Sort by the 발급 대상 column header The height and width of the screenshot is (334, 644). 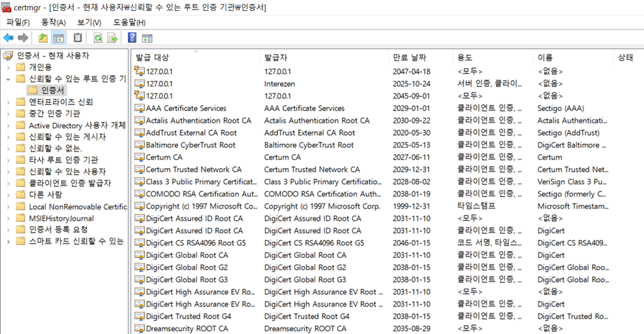[195, 58]
